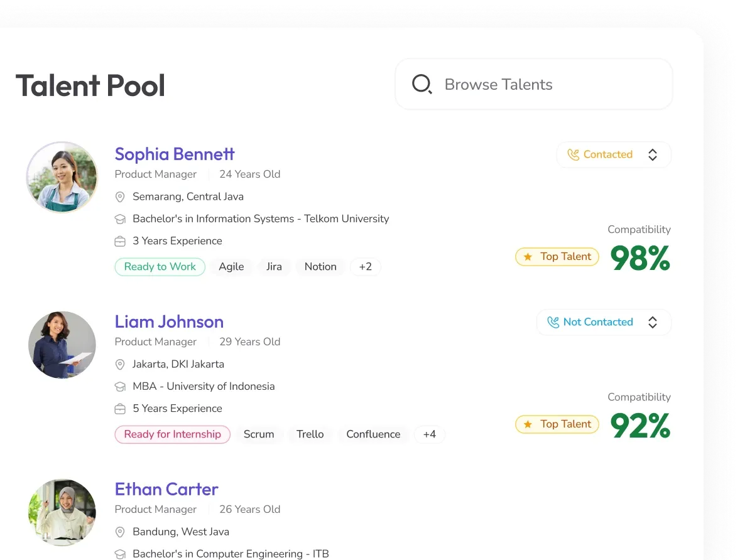740x560 pixels.
Task: Click 'Semarang, Central Java' location text
Action: pyautogui.click(x=188, y=197)
